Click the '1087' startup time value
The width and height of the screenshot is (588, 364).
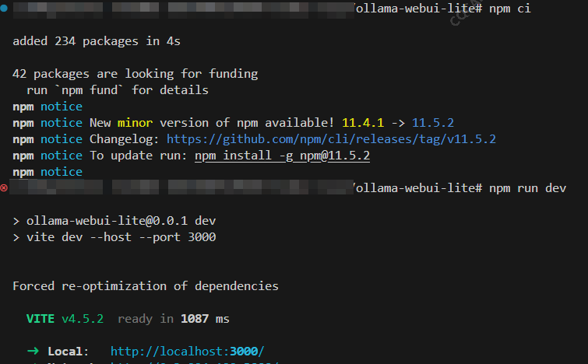195,319
